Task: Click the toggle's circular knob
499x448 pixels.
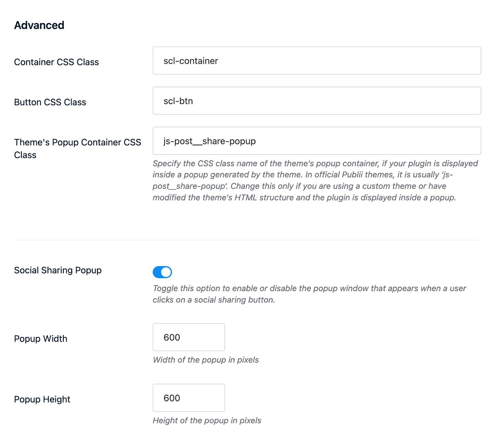Action: 166,272
